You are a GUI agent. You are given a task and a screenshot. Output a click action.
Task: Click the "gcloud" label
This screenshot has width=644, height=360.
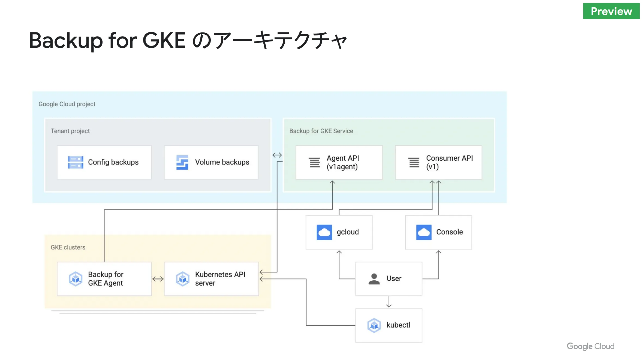click(x=348, y=232)
